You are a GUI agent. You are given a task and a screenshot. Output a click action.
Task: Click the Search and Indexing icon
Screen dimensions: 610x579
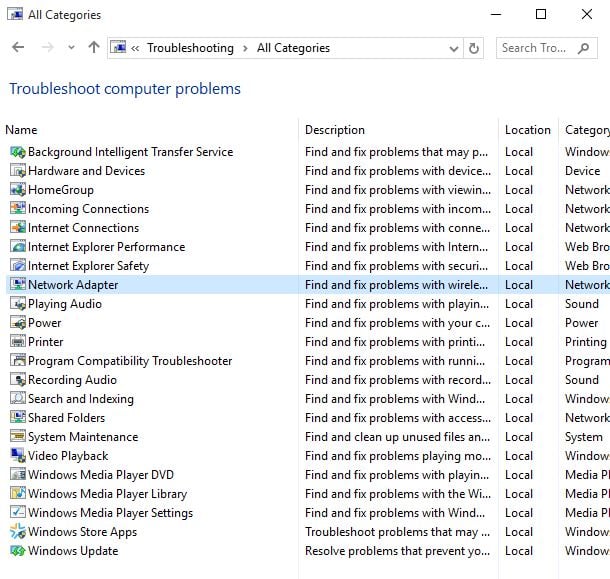point(18,398)
